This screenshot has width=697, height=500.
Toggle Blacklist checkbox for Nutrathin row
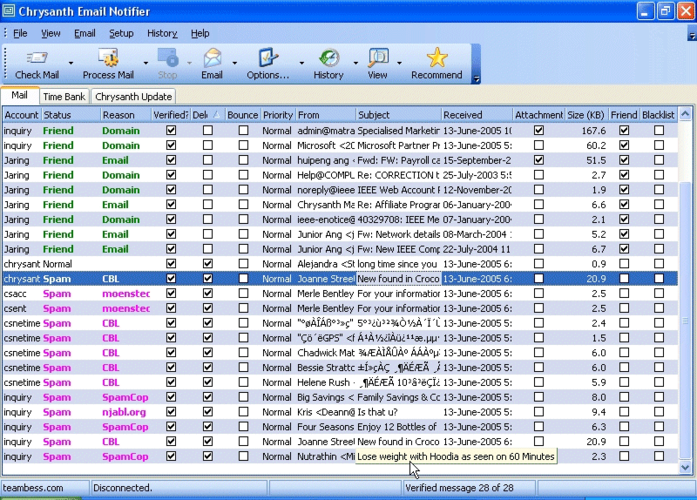(659, 456)
